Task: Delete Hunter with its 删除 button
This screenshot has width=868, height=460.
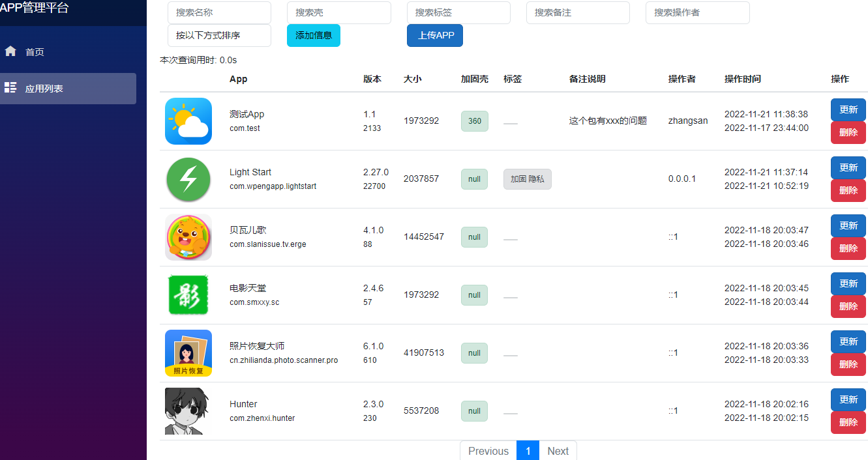Action: pos(848,422)
